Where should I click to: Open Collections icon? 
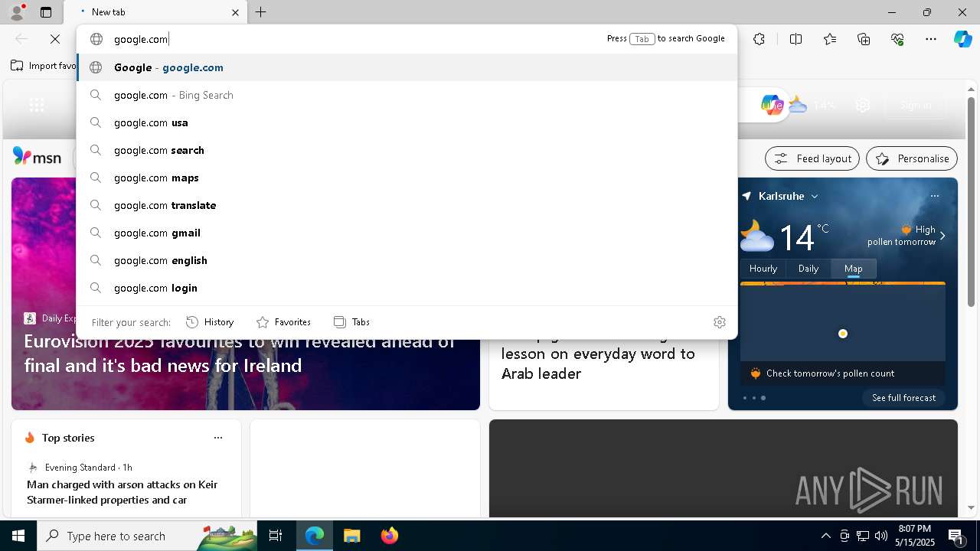(864, 39)
